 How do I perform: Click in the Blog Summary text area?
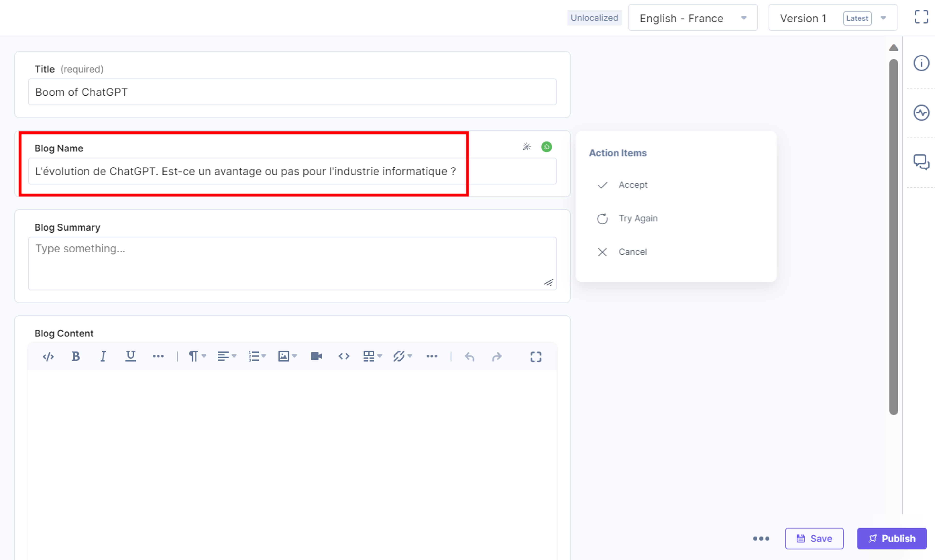coord(292,263)
